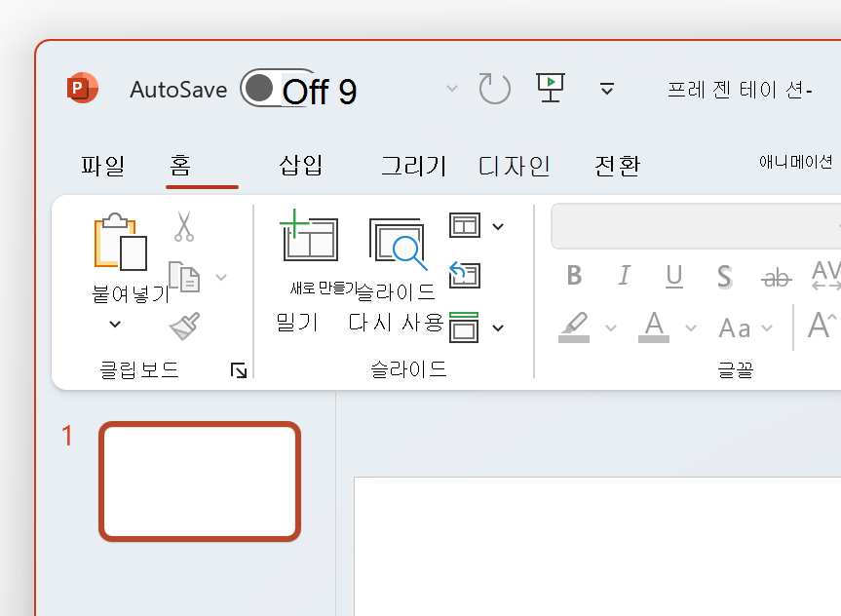Switch to the 디자인 tab
The height and width of the screenshot is (616, 841).
[x=514, y=166]
